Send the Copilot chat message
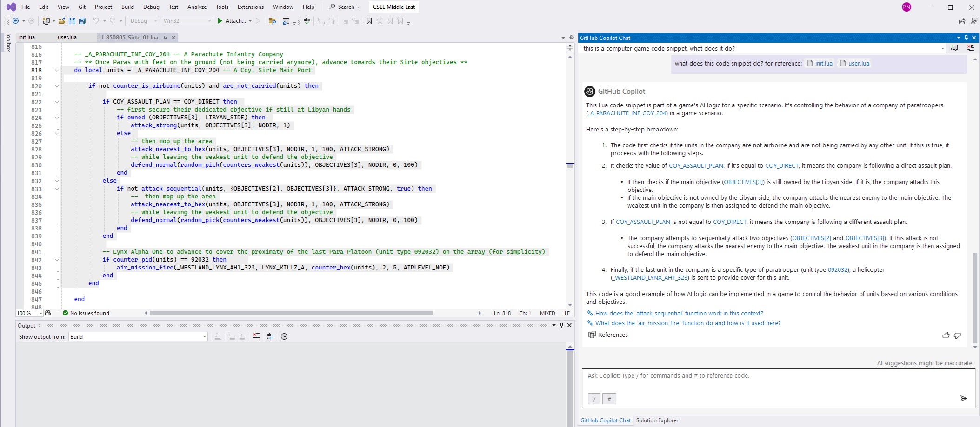 pyautogui.click(x=963, y=398)
